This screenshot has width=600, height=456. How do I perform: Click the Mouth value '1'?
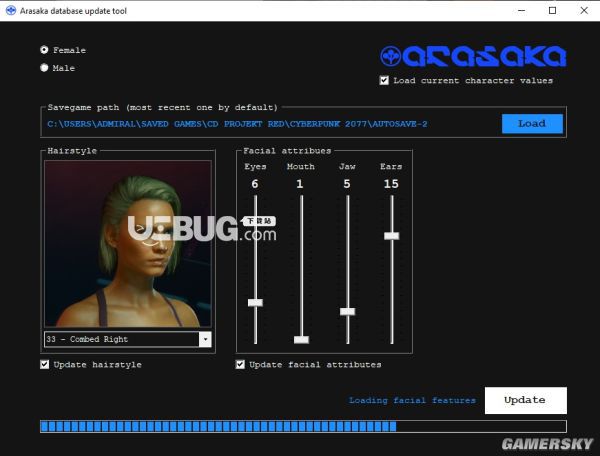pyautogui.click(x=300, y=184)
